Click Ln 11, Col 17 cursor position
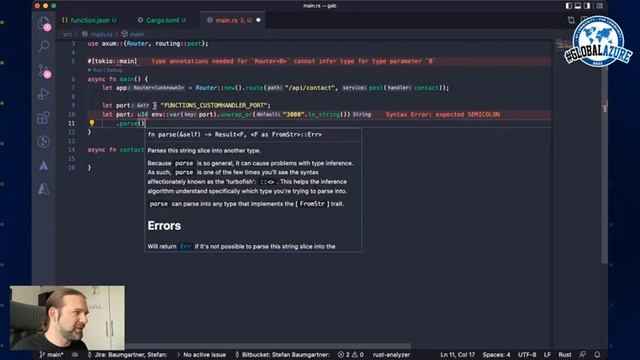This screenshot has height=360, width=640. 457,355
